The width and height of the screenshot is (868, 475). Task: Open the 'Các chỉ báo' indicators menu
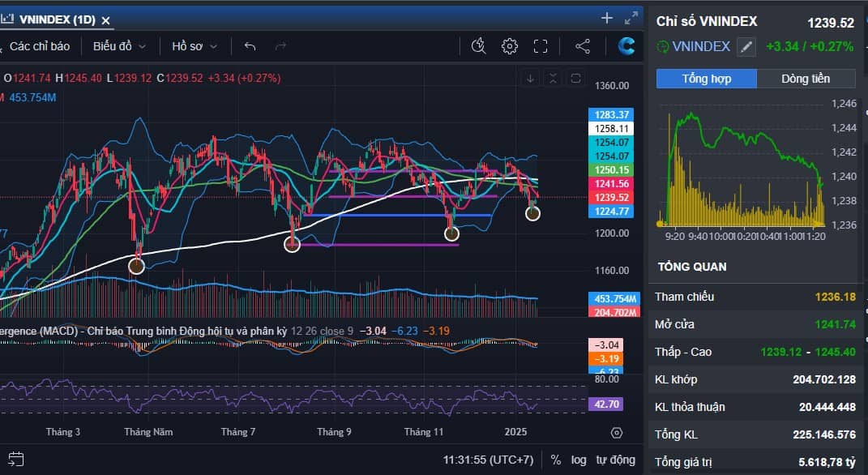[39, 46]
